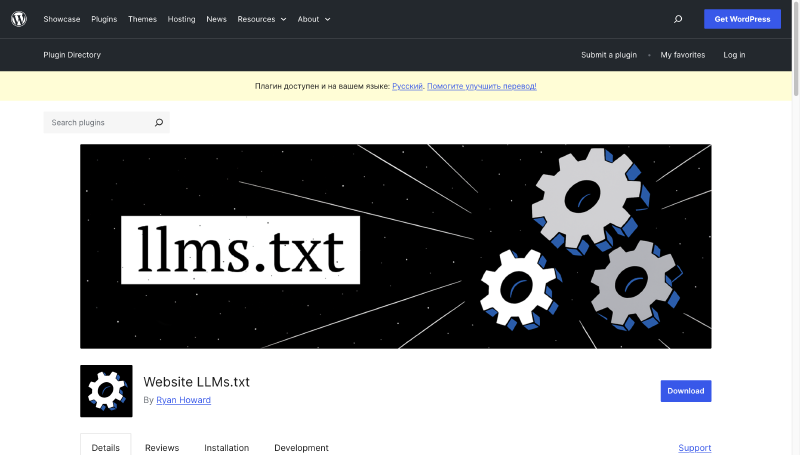Click the Website LLMs.txt plugin gear icon
Image resolution: width=800 pixels, height=455 pixels.
[106, 391]
